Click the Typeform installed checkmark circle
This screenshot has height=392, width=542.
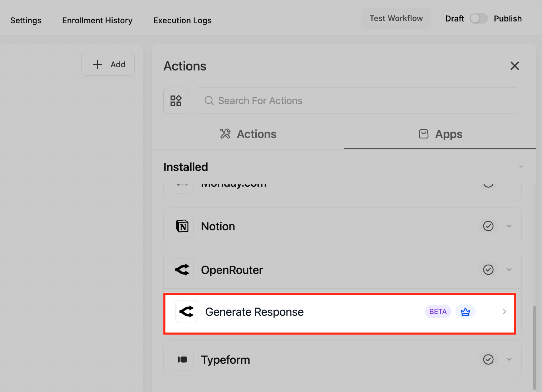(488, 359)
